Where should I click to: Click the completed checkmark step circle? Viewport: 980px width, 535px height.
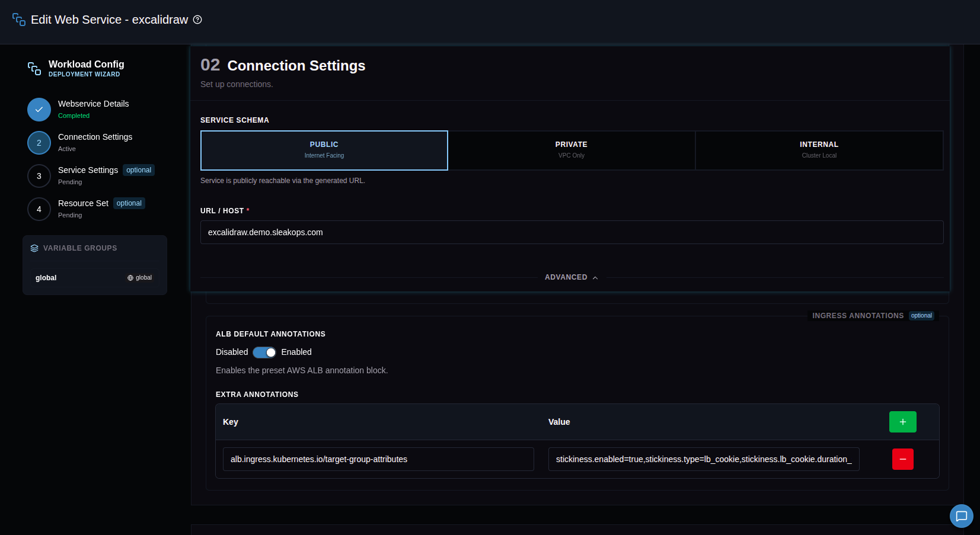39,110
